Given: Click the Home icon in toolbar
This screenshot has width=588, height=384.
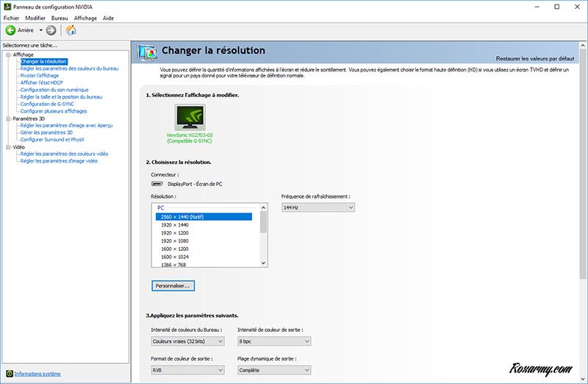Looking at the screenshot, I should point(71,30).
